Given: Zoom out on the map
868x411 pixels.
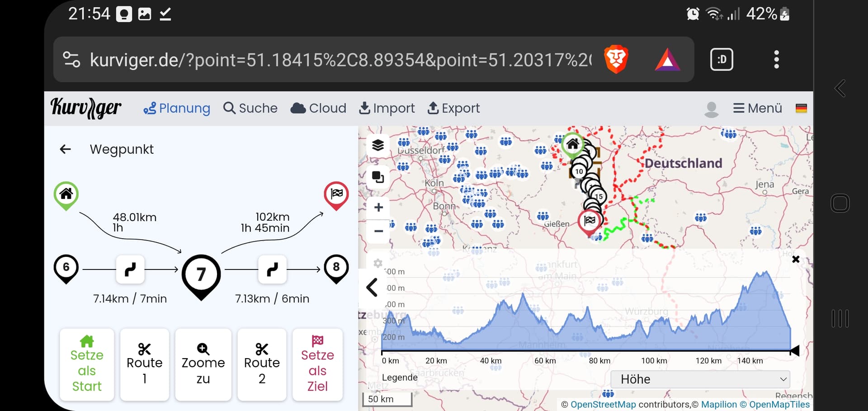Looking at the screenshot, I should pos(378,231).
